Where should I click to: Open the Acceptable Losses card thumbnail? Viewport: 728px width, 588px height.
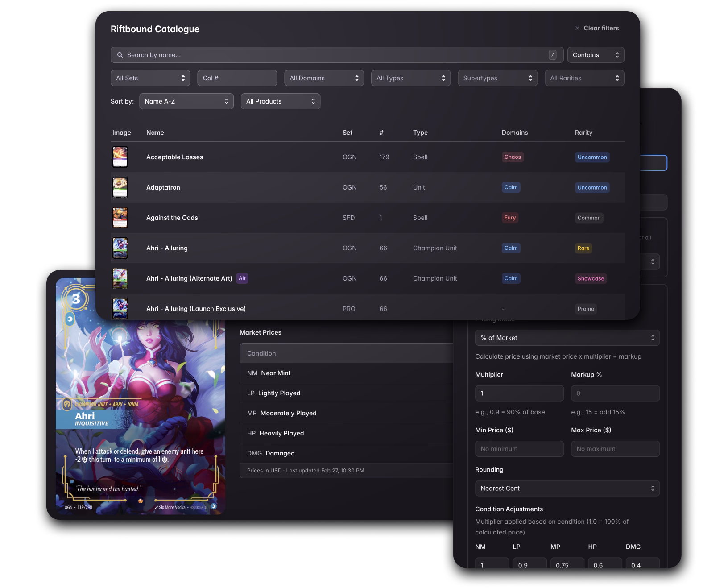(x=120, y=157)
